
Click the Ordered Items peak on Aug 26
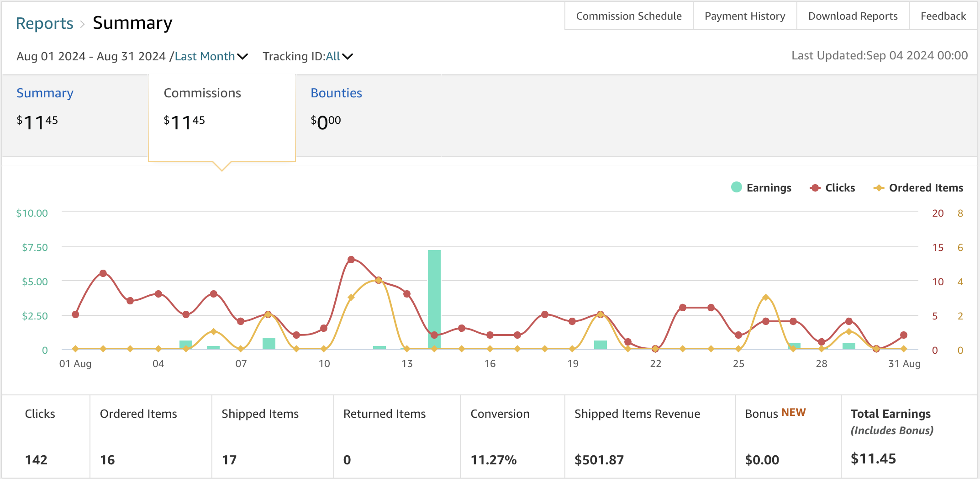pos(766,298)
